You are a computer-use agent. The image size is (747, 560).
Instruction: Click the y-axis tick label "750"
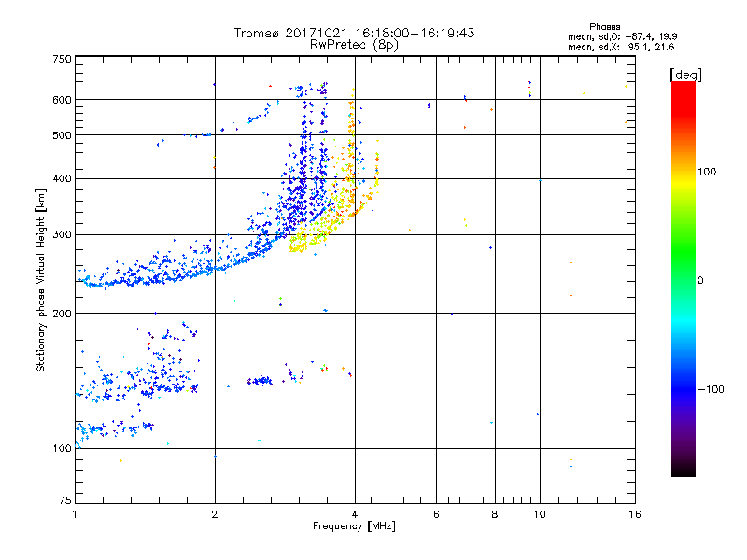pyautogui.click(x=62, y=59)
